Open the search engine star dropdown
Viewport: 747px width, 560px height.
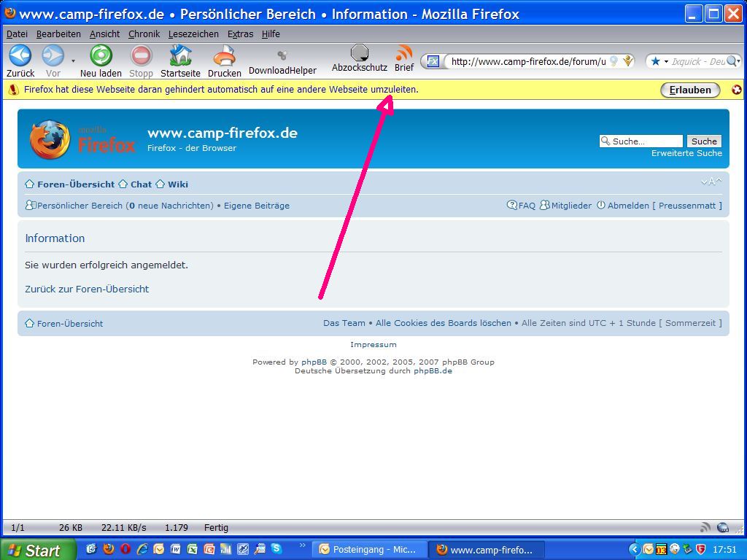pyautogui.click(x=659, y=61)
